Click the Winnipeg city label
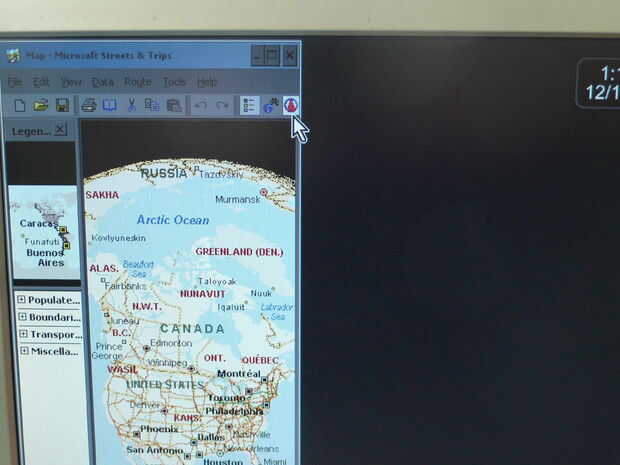The image size is (620, 465). [x=167, y=362]
